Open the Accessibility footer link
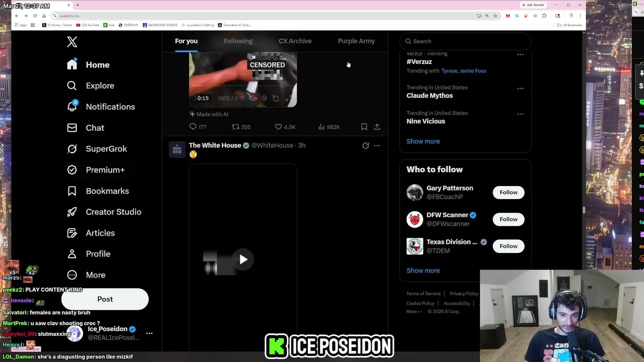Viewport: 644px width, 362px height. point(457,304)
